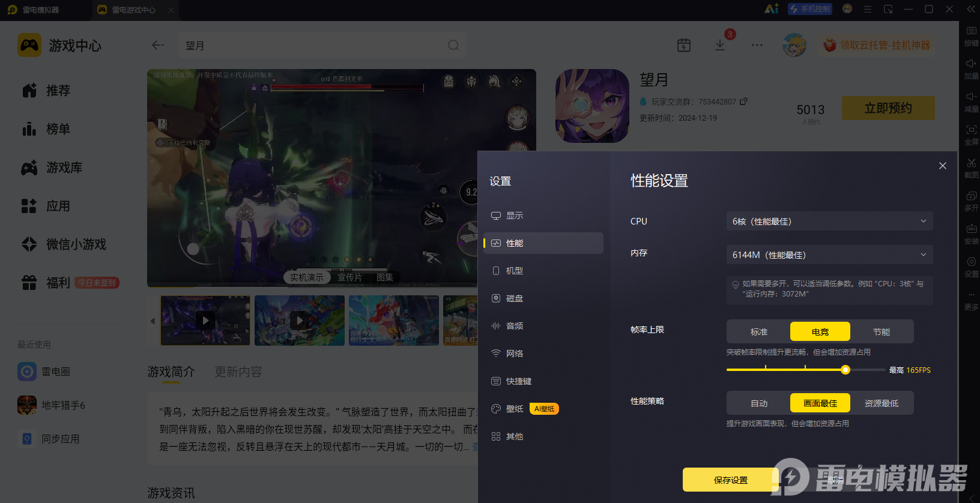Open 其他 settings category
Image resolution: width=980 pixels, height=503 pixels.
pyautogui.click(x=543, y=436)
